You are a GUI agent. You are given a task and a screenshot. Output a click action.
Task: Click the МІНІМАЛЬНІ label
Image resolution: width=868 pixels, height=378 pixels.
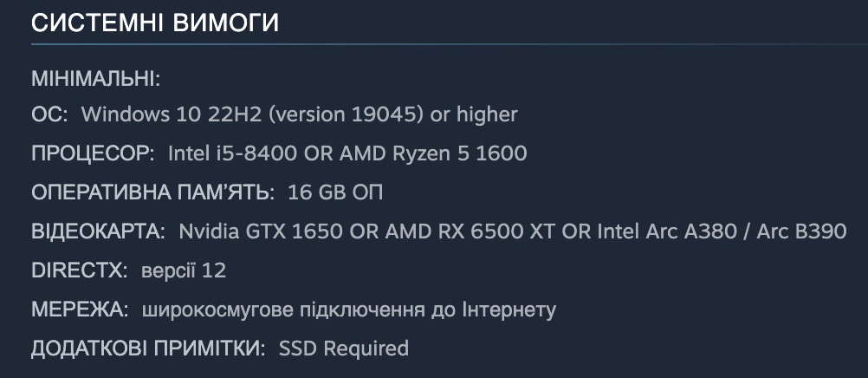tap(96, 80)
